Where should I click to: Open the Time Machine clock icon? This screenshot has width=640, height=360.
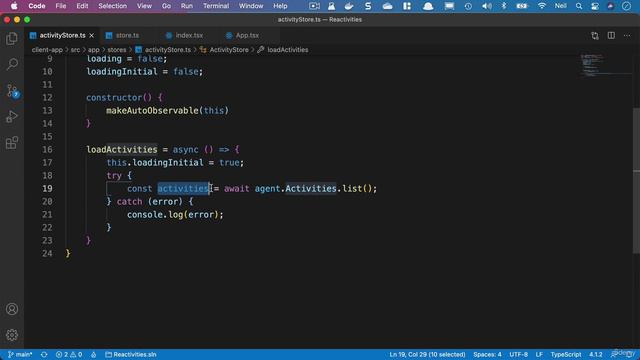pyautogui.click(x=468, y=6)
